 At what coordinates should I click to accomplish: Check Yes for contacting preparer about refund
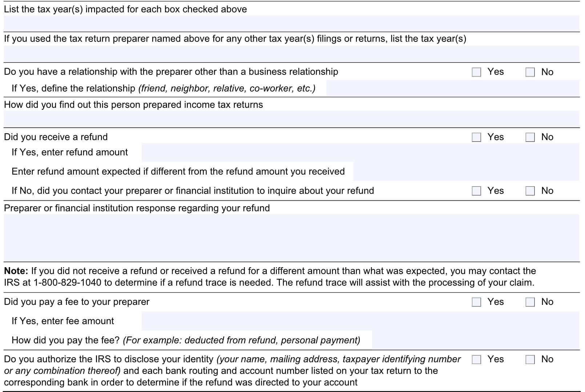point(476,191)
